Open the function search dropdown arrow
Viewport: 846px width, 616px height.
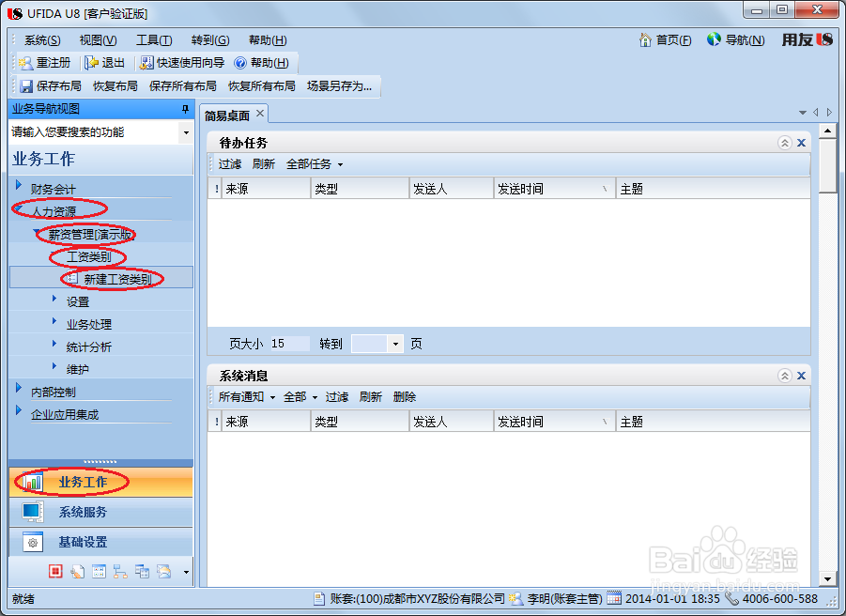click(x=186, y=132)
